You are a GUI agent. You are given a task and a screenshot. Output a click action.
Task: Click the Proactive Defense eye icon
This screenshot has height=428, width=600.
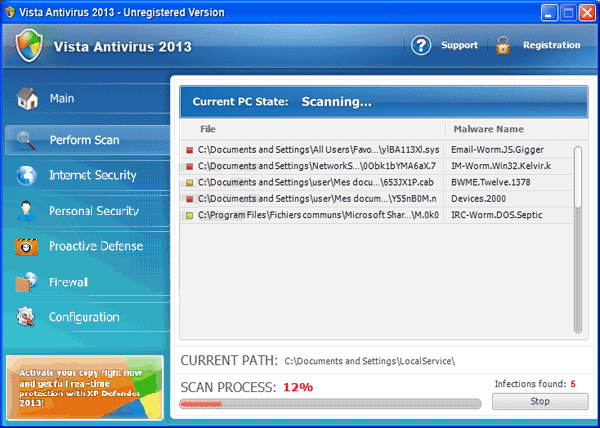(26, 246)
